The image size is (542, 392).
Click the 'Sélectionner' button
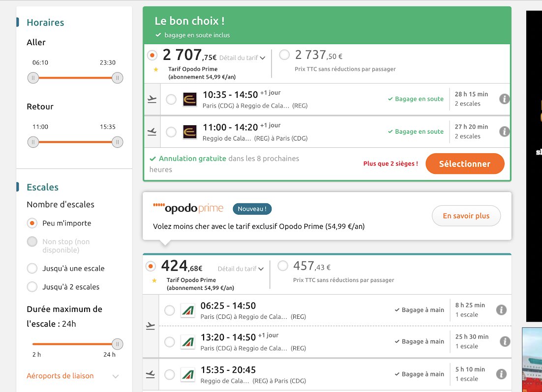click(464, 163)
